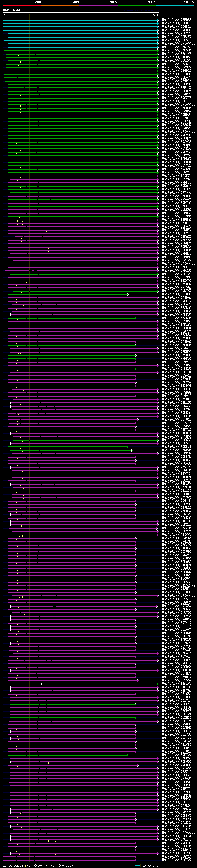
Task: Select the UniRef100_B9GZT8 label
Action: pyautogui.click(x=177, y=98)
